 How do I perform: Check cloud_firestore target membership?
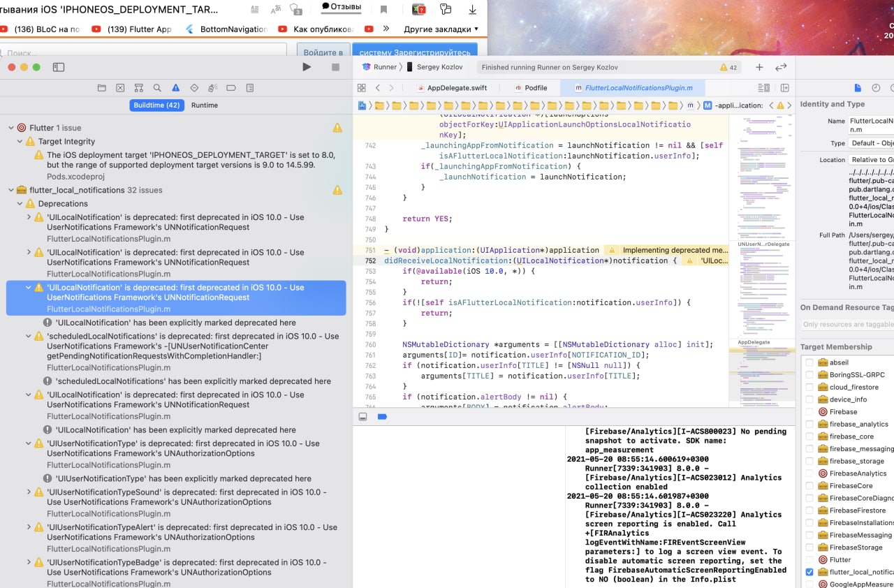pos(809,387)
